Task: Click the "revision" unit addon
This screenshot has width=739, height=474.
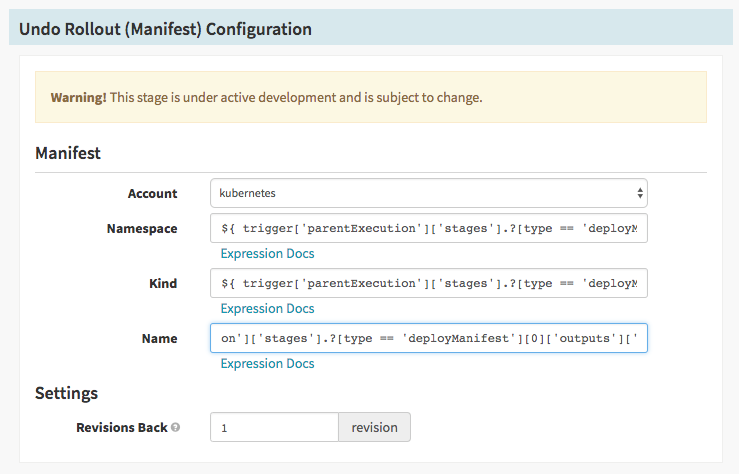Action: click(374, 427)
